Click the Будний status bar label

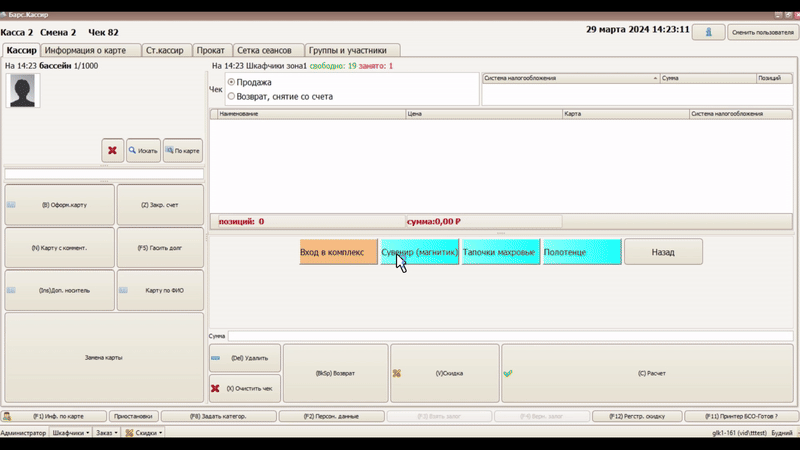click(x=782, y=433)
